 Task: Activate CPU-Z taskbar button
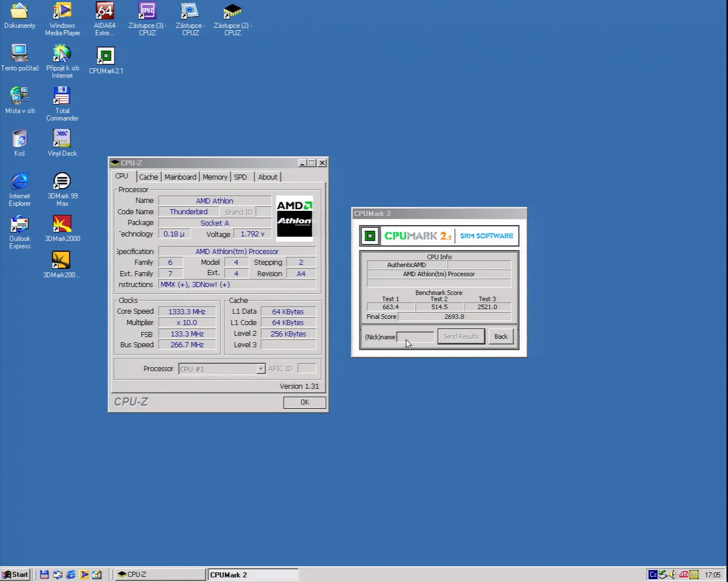click(159, 575)
